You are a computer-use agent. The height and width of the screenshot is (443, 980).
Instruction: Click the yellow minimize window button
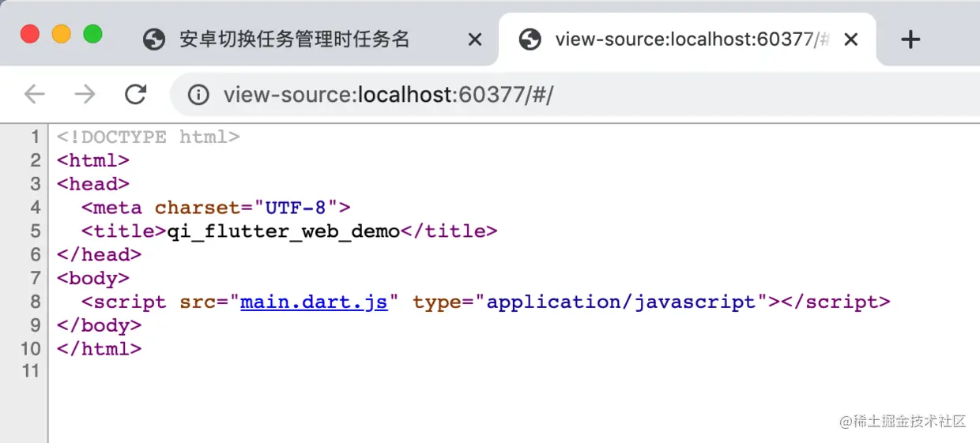pyautogui.click(x=62, y=35)
